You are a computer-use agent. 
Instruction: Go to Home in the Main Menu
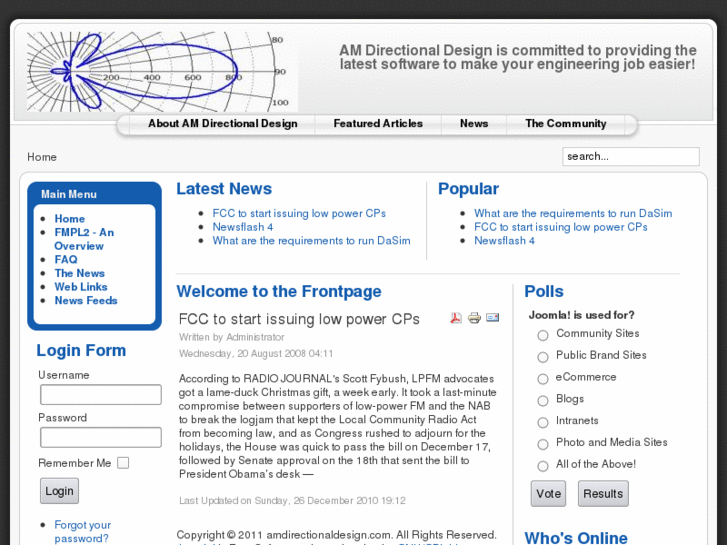[x=70, y=218]
